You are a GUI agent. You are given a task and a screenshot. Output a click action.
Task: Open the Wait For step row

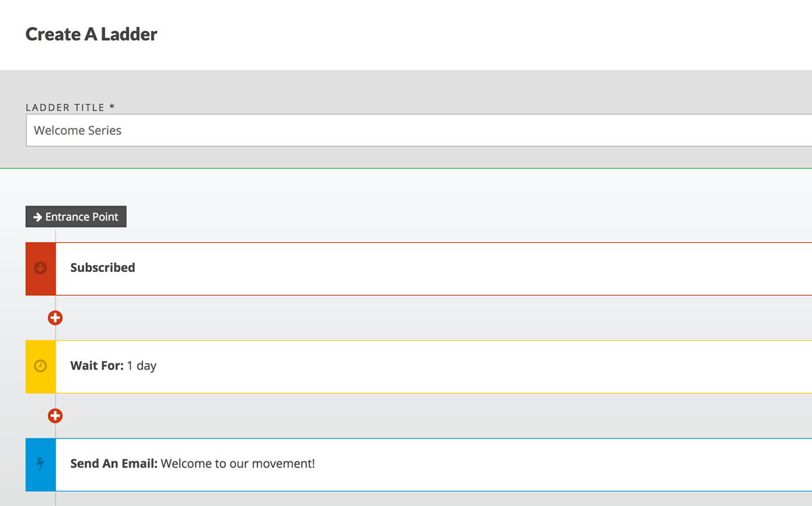(433, 367)
